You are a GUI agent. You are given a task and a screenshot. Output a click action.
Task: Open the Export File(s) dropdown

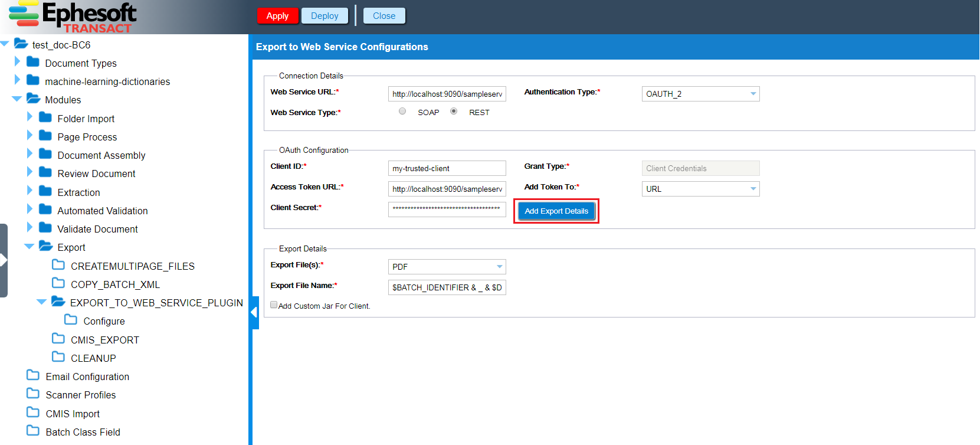[500, 267]
